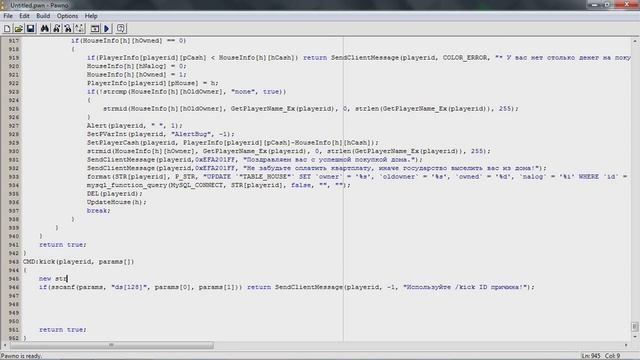The image size is (640, 360).
Task: Open a file using the folder icon
Action: coord(18,29)
